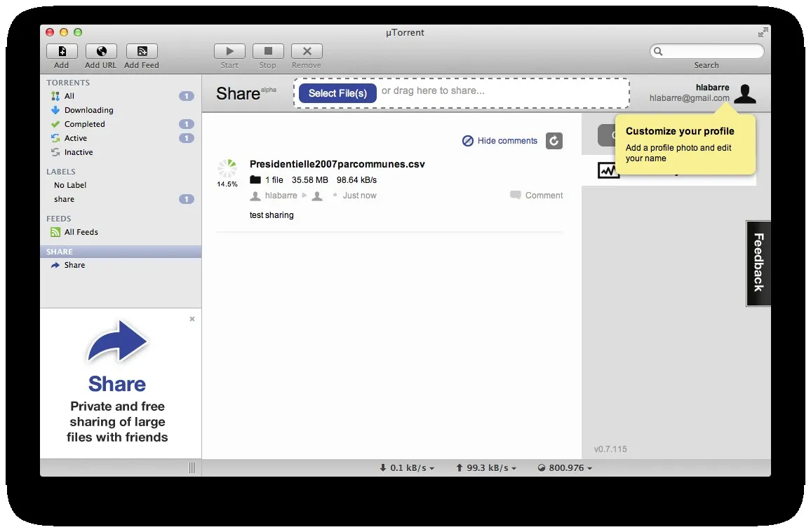This screenshot has width=811, height=532.
Task: Open the profile avatar icon next to hlabarre
Action: pyautogui.click(x=745, y=93)
